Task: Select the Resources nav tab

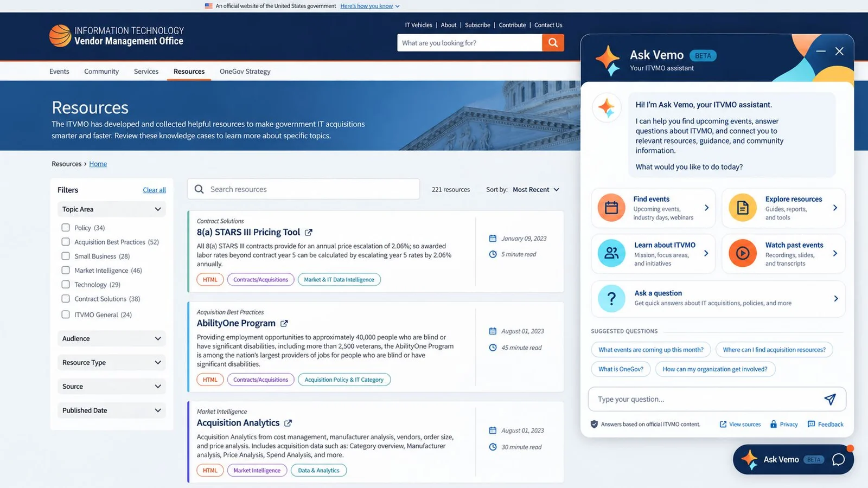Action: tap(189, 72)
